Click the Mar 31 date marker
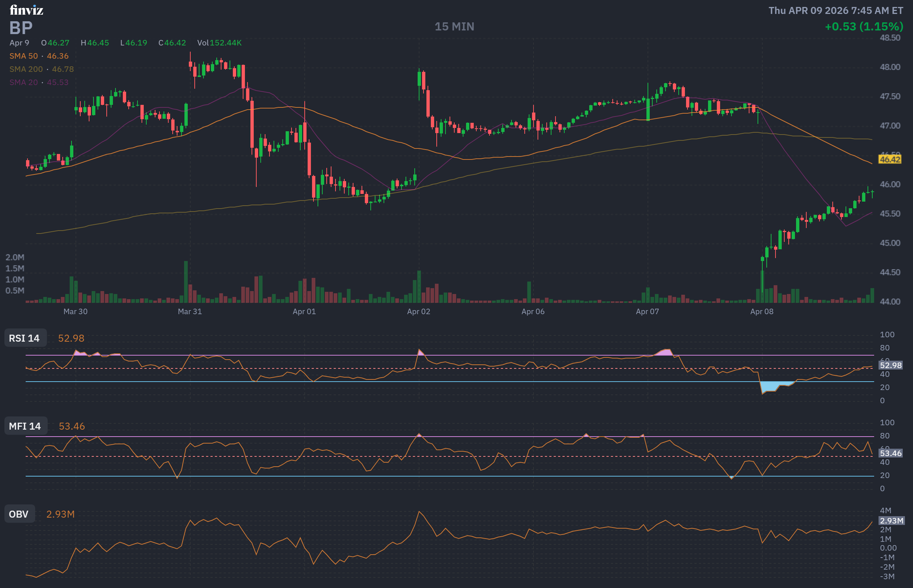Image resolution: width=913 pixels, height=588 pixels. click(x=190, y=312)
